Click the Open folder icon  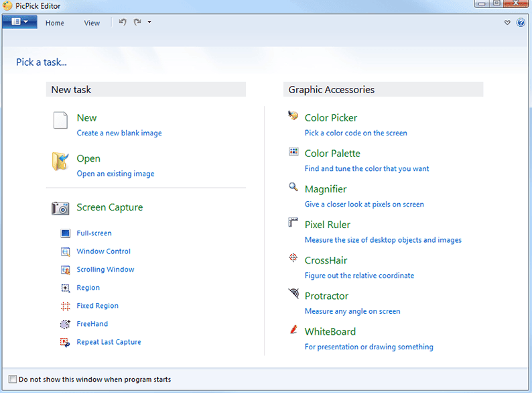point(60,161)
